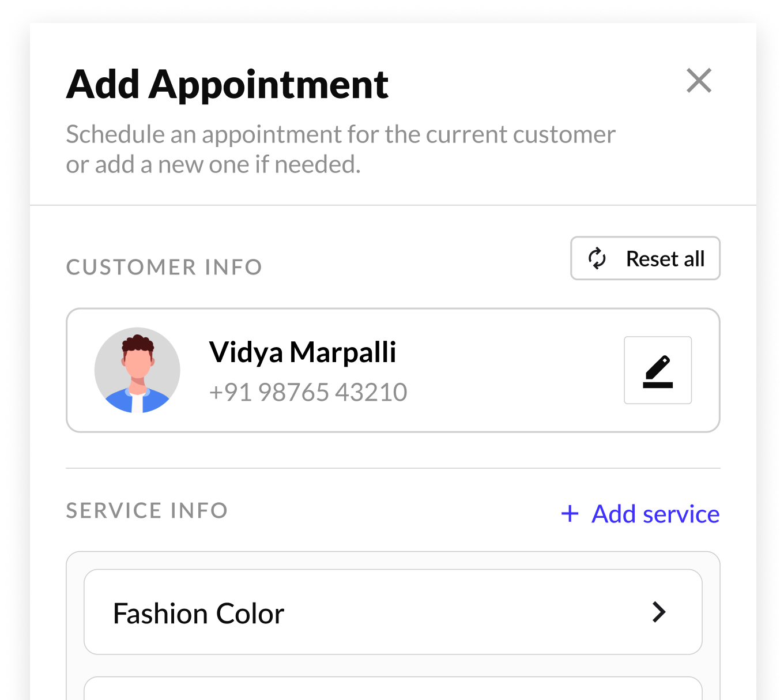Viewport: 784px width, 700px height.
Task: Click the refresh icon inside Reset all
Action: pyautogui.click(x=597, y=258)
